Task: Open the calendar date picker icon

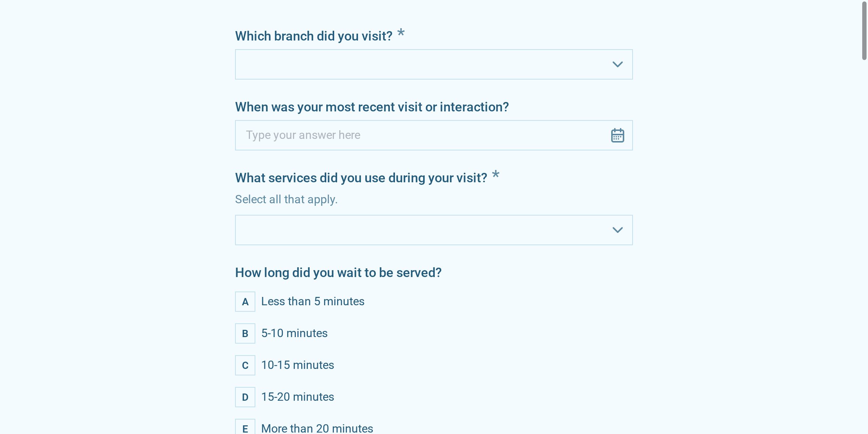Action: click(617, 135)
